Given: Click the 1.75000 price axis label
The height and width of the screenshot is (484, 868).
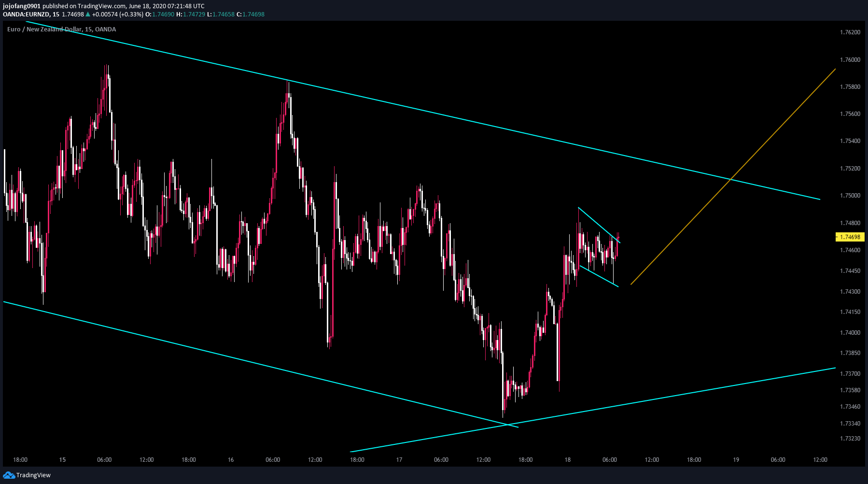Looking at the screenshot, I should (x=850, y=196).
